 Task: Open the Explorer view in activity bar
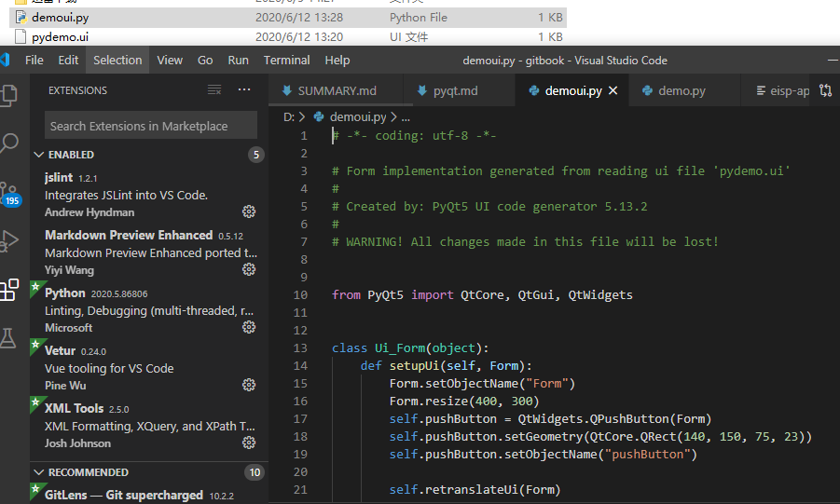(8, 95)
